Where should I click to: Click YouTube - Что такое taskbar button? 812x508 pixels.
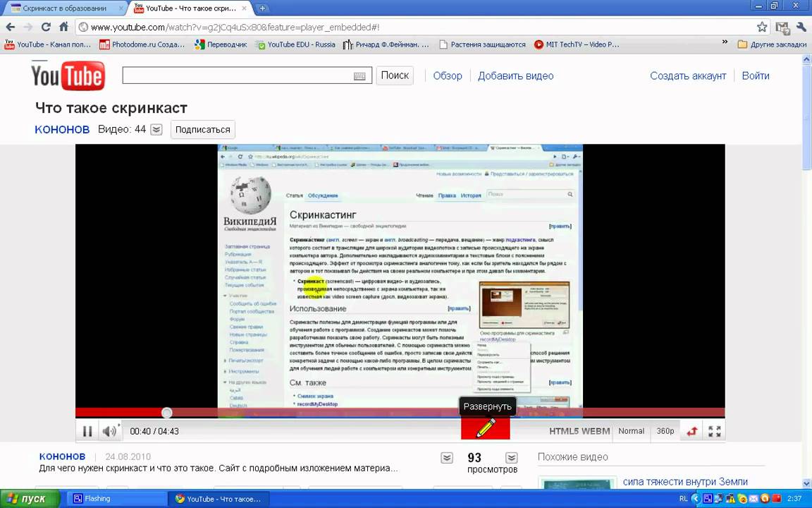click(x=220, y=499)
